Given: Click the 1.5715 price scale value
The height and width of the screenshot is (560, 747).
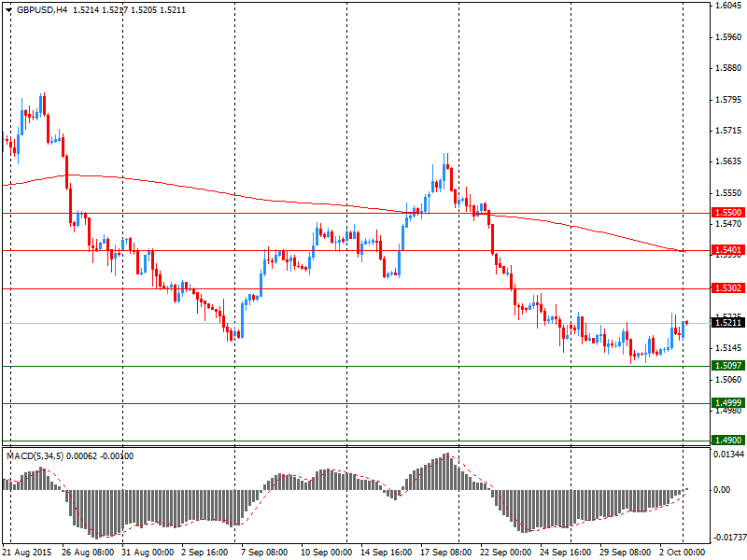Looking at the screenshot, I should point(729,131).
